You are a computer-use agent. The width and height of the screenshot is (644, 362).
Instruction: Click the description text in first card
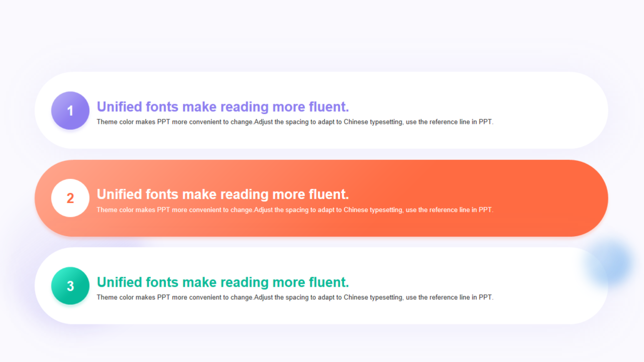295,122
